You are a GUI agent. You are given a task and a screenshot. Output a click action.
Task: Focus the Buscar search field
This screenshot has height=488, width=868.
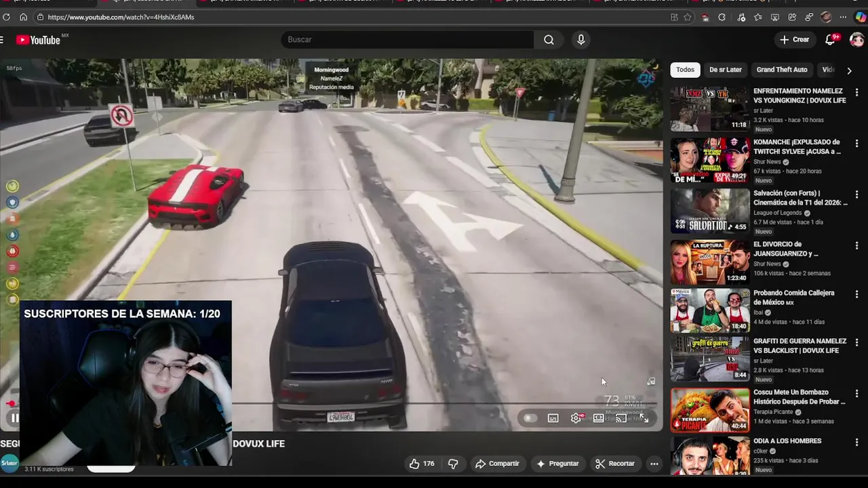coord(407,40)
